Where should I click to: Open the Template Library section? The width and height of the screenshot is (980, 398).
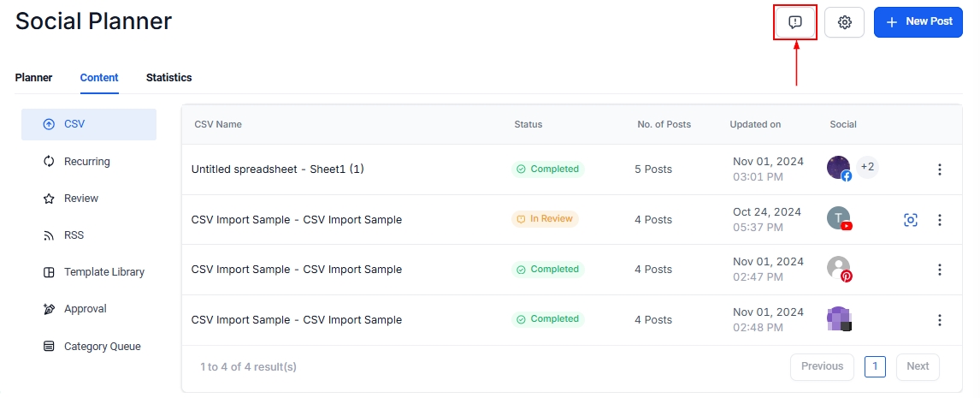click(103, 272)
